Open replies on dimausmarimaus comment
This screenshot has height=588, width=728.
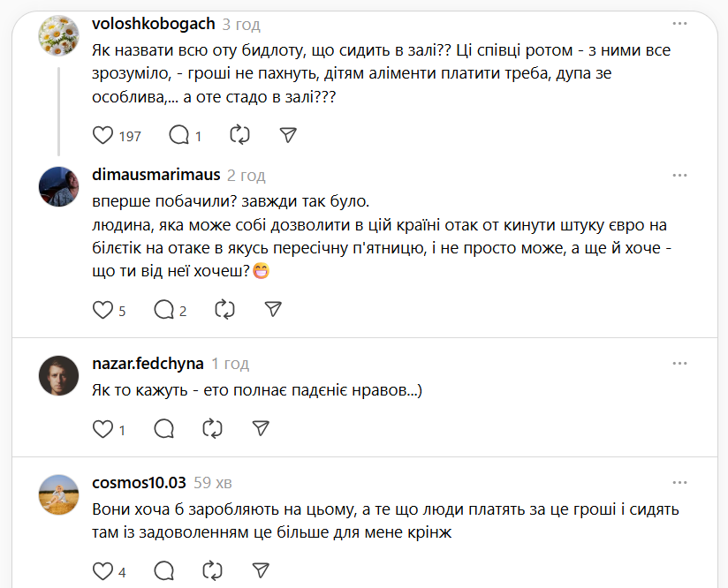[164, 310]
